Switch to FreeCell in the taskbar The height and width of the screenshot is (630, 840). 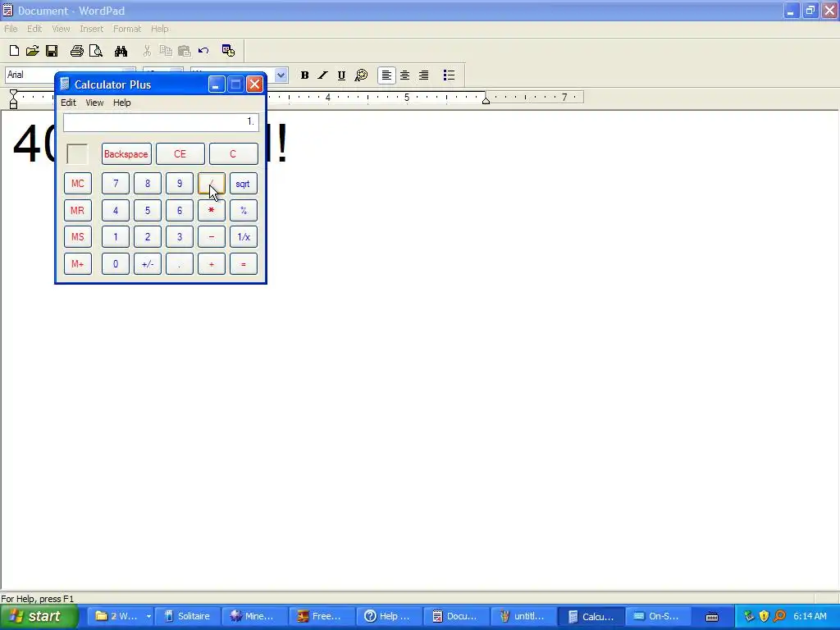pos(322,617)
